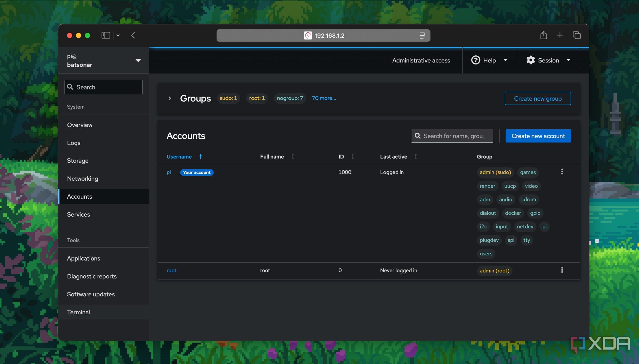Image resolution: width=639 pixels, height=364 pixels.
Task: Expand the pi@batsonar host switcher
Action: tap(104, 60)
